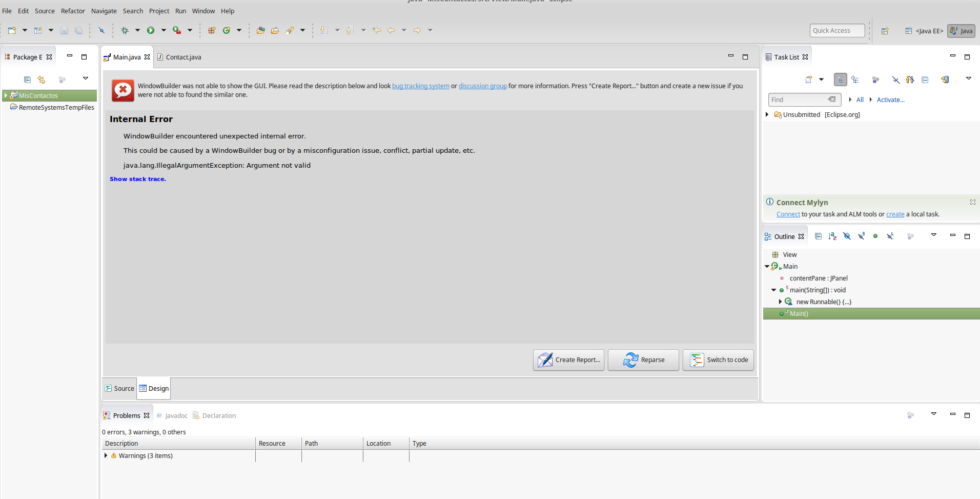
Task: Expand the Unsubmitted category in Task List
Action: (x=767, y=114)
